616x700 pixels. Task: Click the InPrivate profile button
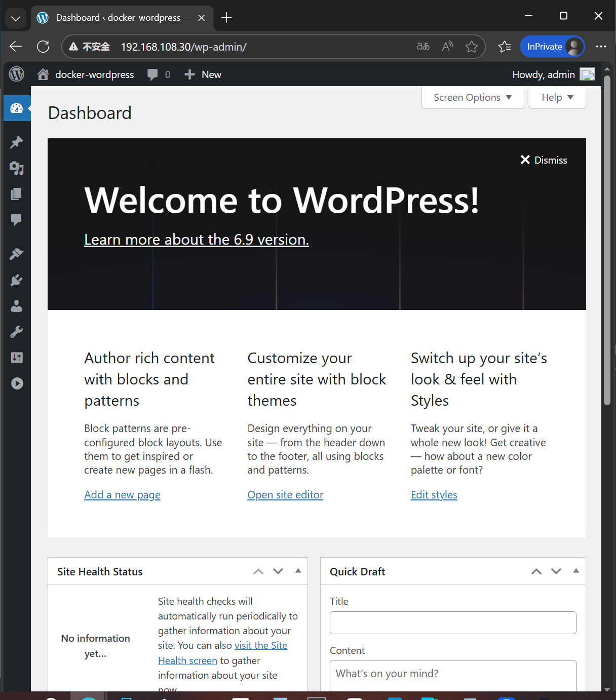(552, 47)
